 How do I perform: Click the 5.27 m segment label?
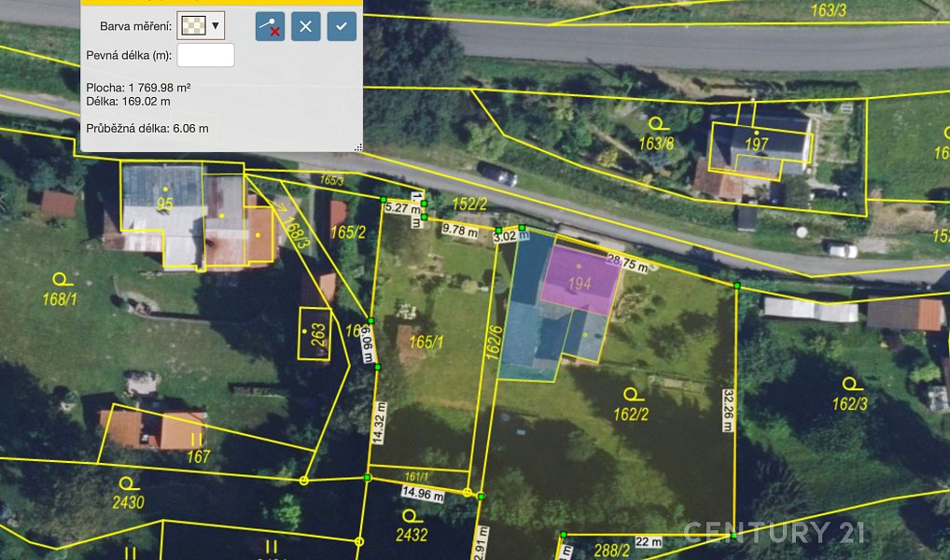point(403,208)
